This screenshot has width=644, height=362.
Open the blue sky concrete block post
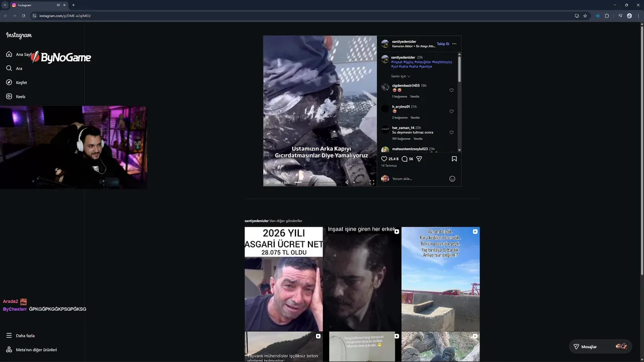(x=441, y=279)
